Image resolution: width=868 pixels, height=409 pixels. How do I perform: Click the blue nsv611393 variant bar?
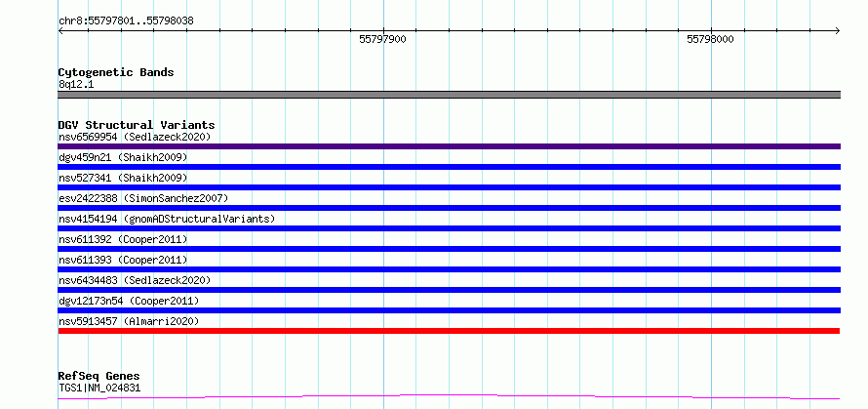pyautogui.click(x=449, y=269)
